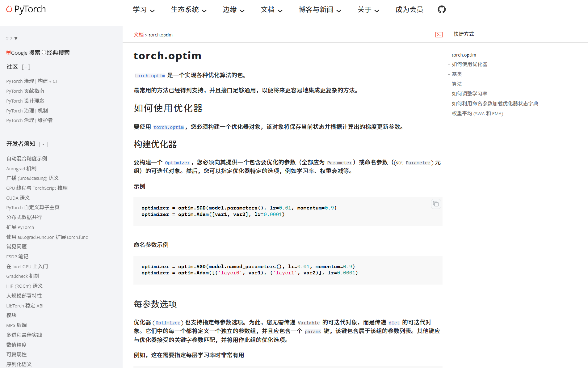Viewport: 588px width, 368px height.
Task: Open the 生态系统 navigation menu
Action: tap(188, 10)
